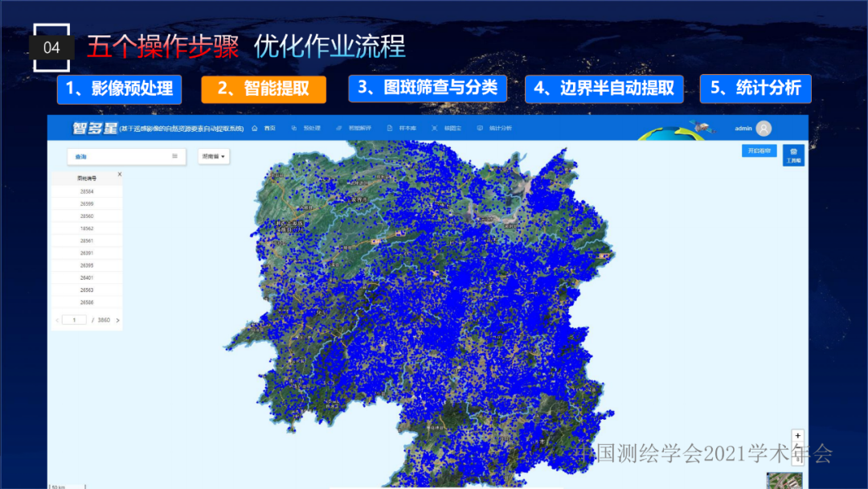The height and width of the screenshot is (489, 868).
Task: Click the 查询 search button
Action: [x=81, y=156]
